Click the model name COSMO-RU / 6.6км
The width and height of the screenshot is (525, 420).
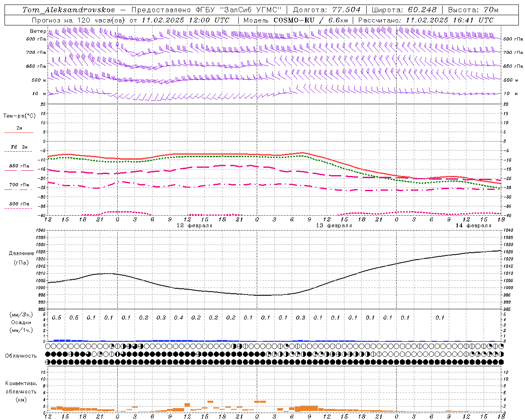(x=311, y=20)
